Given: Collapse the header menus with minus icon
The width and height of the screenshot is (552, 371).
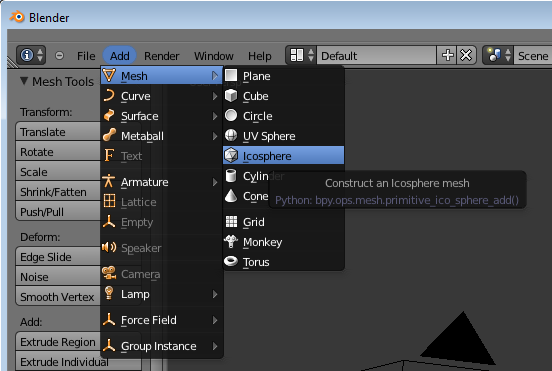Looking at the screenshot, I should tap(59, 56).
